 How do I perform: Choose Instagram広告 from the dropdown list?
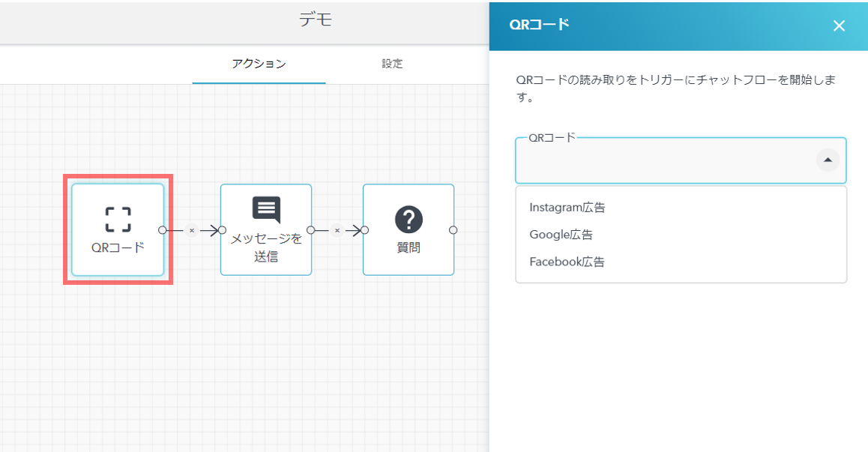567,208
